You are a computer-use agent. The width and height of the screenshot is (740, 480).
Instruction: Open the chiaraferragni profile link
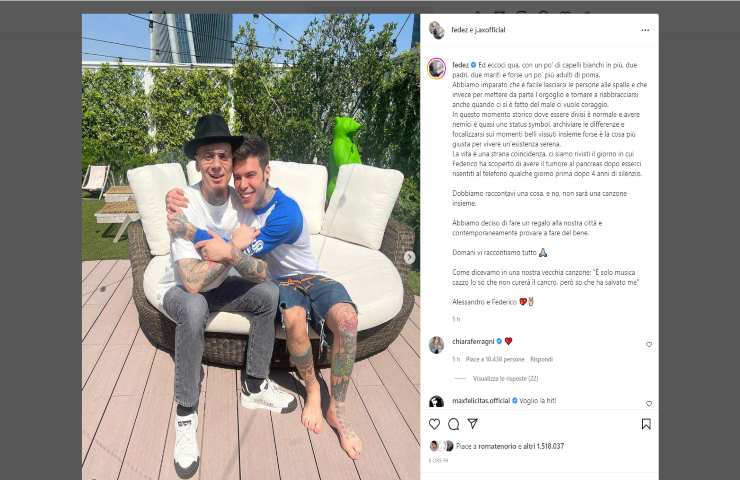click(473, 341)
